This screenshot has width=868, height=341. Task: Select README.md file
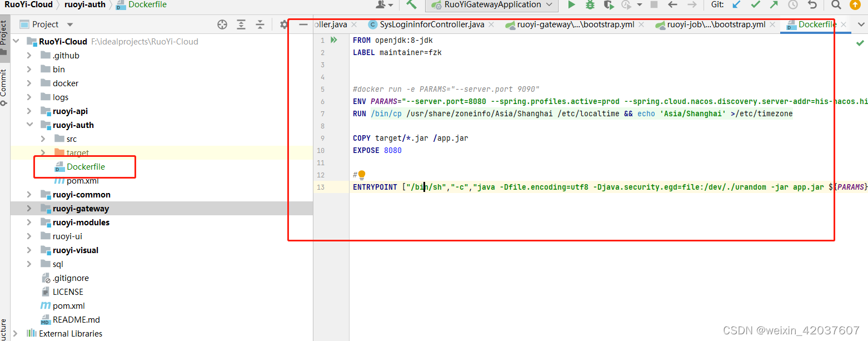click(x=76, y=320)
